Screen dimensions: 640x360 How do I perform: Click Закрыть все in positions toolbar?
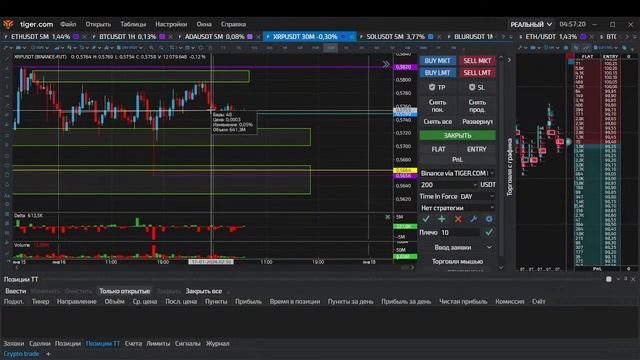coord(204,291)
